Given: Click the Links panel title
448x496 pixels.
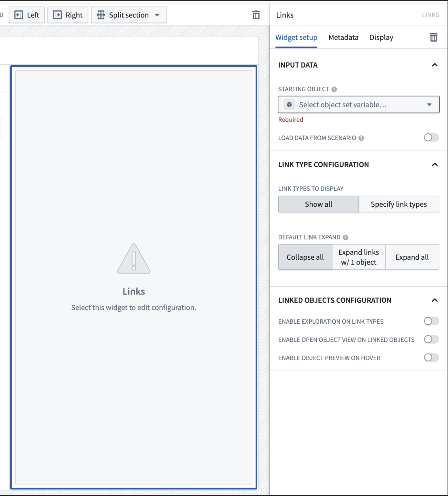Looking at the screenshot, I should [285, 15].
